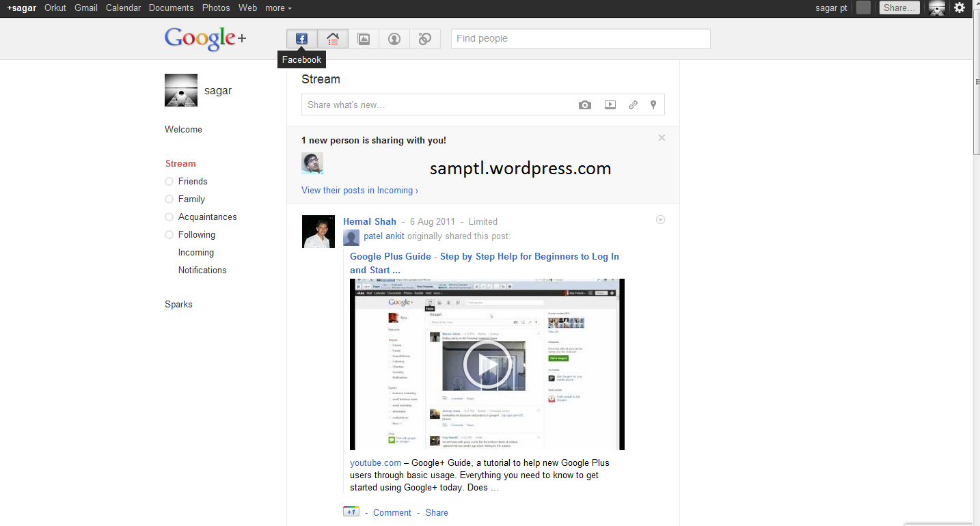The image size is (980, 526).
Task: Open the Photos toolbar icon
Action: tap(364, 39)
